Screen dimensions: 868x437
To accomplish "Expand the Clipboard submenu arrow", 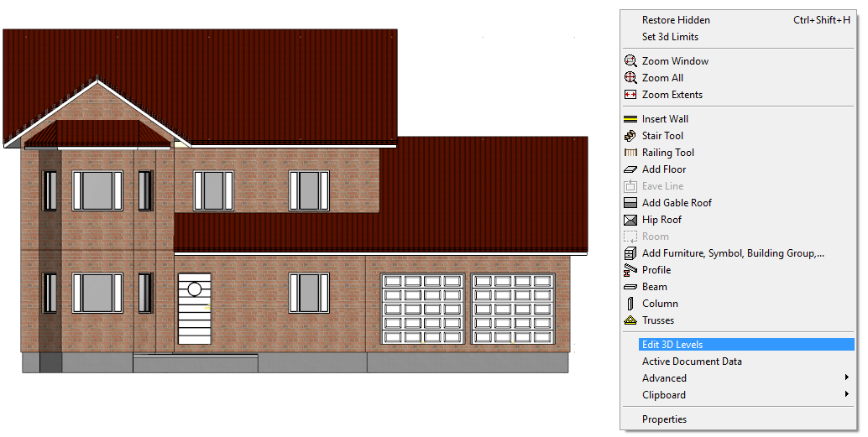I will pyautogui.click(x=846, y=394).
